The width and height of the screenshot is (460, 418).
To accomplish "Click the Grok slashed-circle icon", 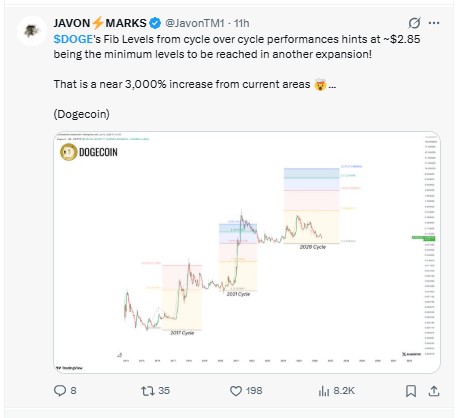I will pos(414,23).
